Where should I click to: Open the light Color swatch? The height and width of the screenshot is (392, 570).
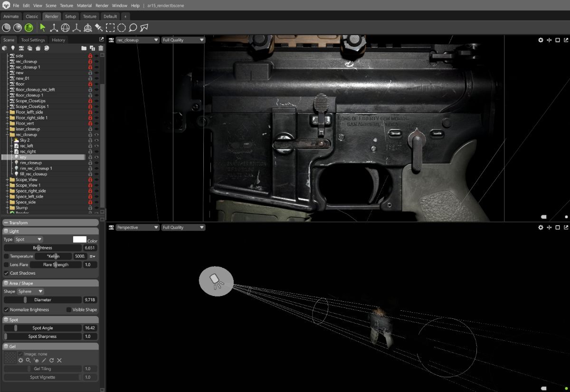tap(79, 239)
